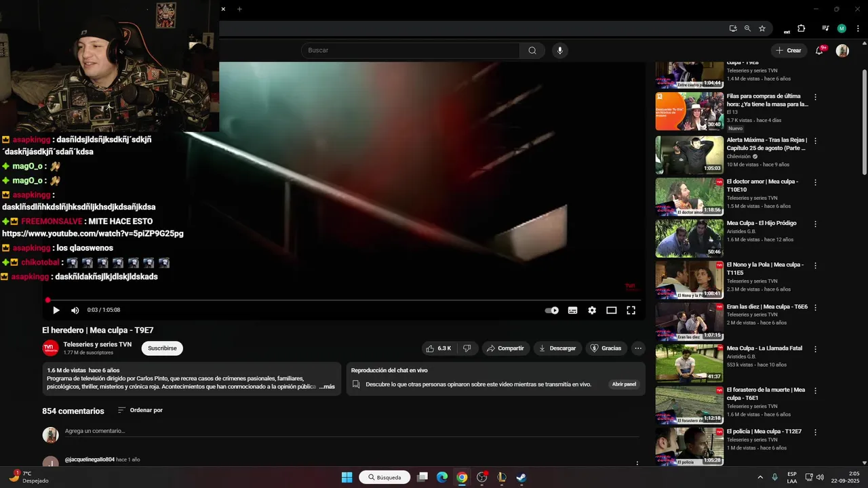The image size is (868, 488).
Task: Open the Chrome three-dot menu
Action: click(856, 28)
